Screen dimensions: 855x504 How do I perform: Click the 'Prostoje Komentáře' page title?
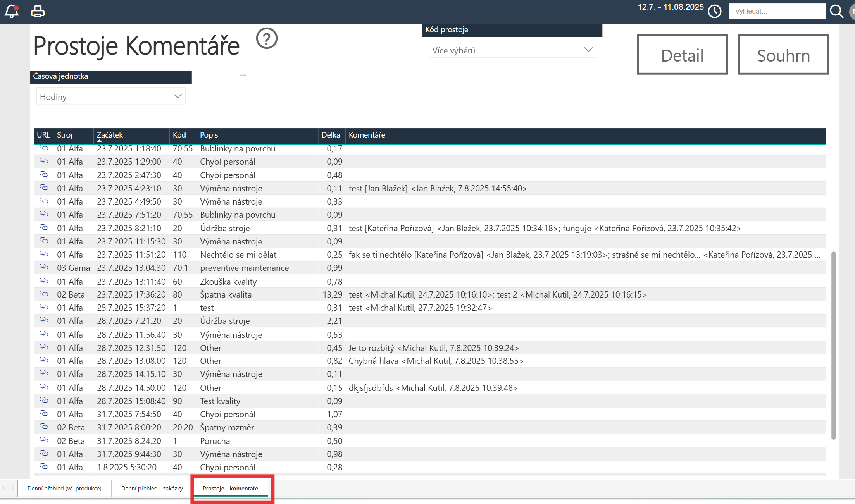click(136, 46)
